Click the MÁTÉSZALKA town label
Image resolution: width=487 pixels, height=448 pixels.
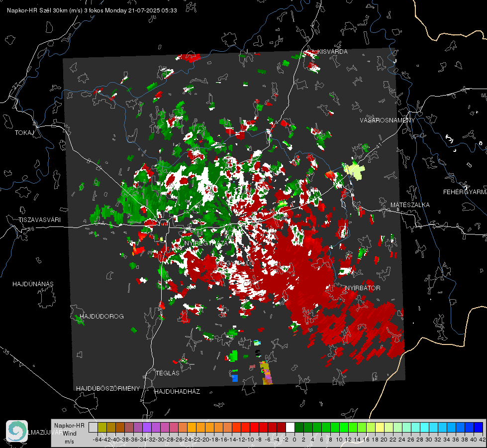410,205
